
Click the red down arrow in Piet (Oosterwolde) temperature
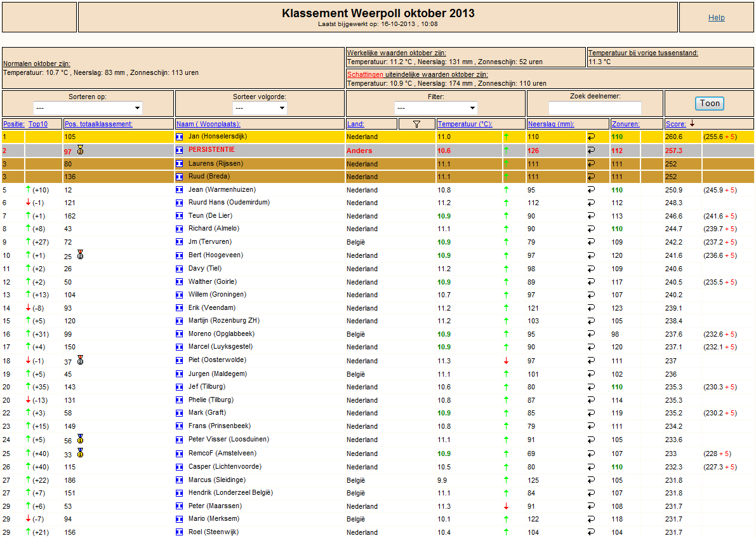(507, 361)
